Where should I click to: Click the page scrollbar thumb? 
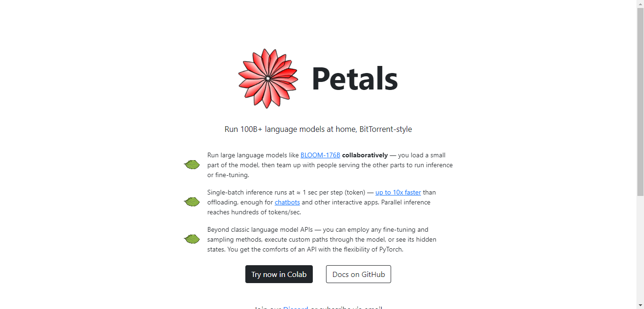point(640,102)
